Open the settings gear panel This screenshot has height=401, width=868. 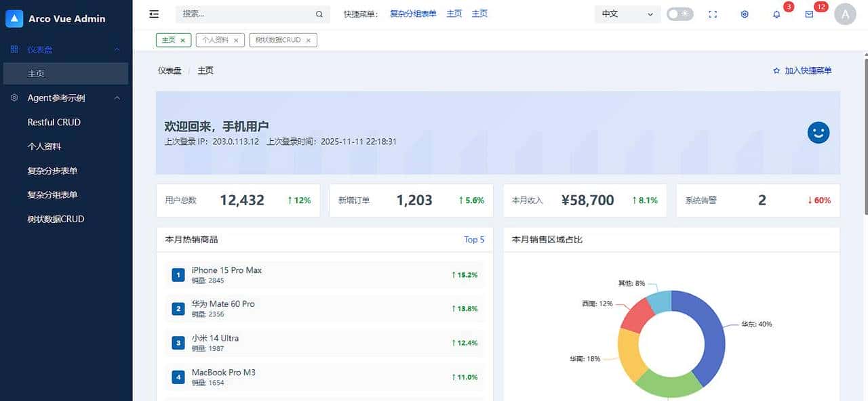(x=744, y=14)
